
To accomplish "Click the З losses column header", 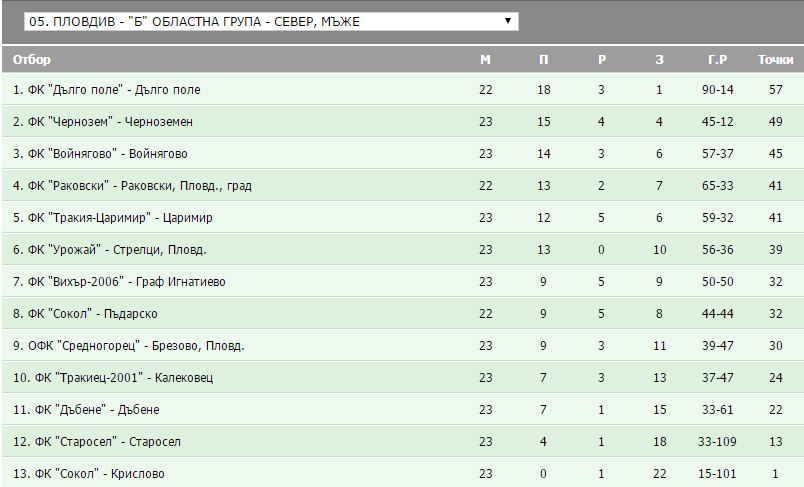I will point(659,59).
